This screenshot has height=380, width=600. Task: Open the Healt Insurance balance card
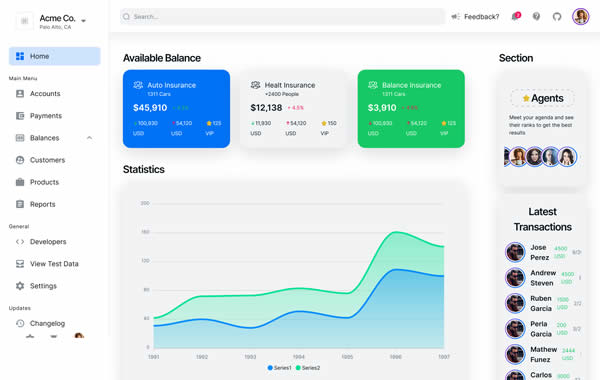click(x=293, y=109)
